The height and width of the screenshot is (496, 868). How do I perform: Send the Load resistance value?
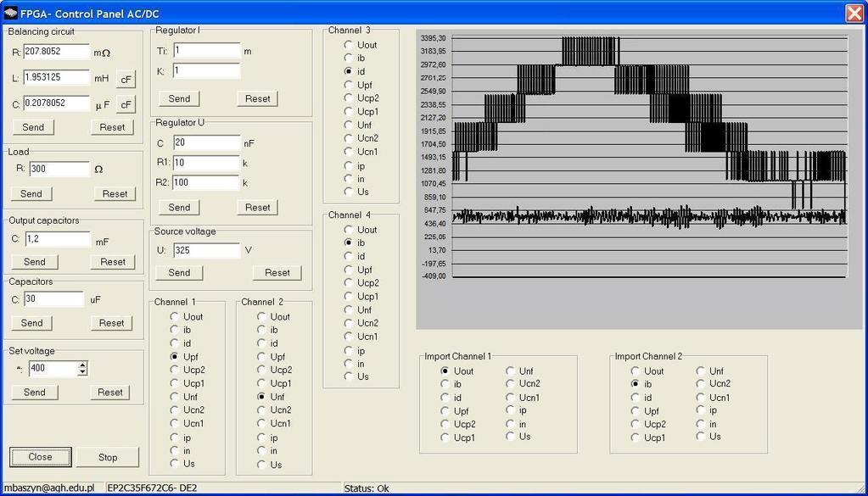coord(31,193)
